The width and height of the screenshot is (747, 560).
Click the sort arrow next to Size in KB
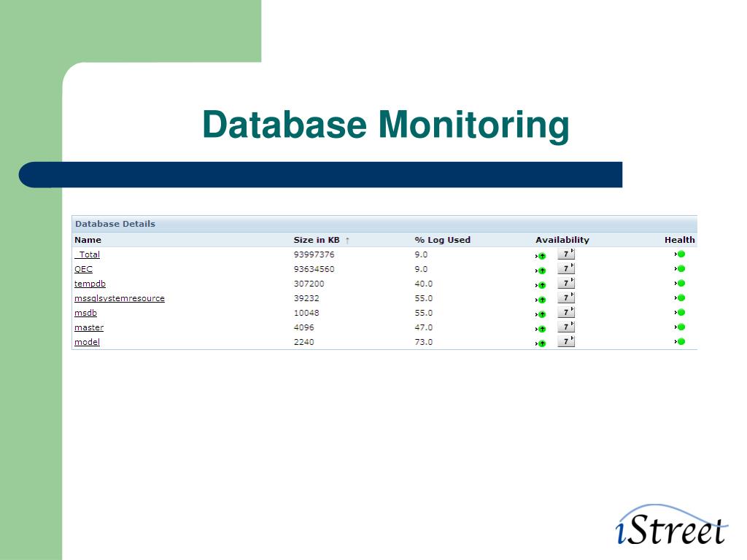point(347,241)
